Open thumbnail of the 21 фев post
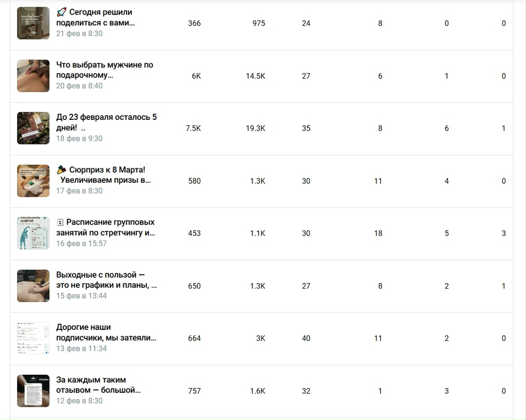Viewport: 526px width, 420px height. [x=33, y=23]
